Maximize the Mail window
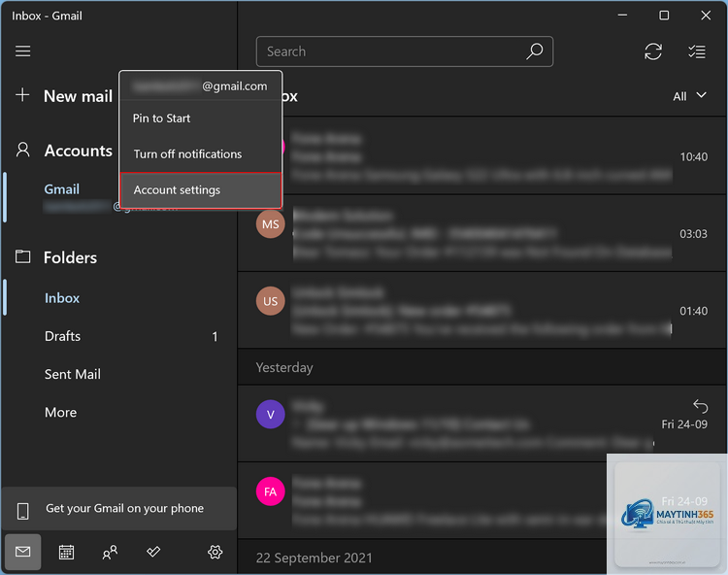 click(664, 16)
